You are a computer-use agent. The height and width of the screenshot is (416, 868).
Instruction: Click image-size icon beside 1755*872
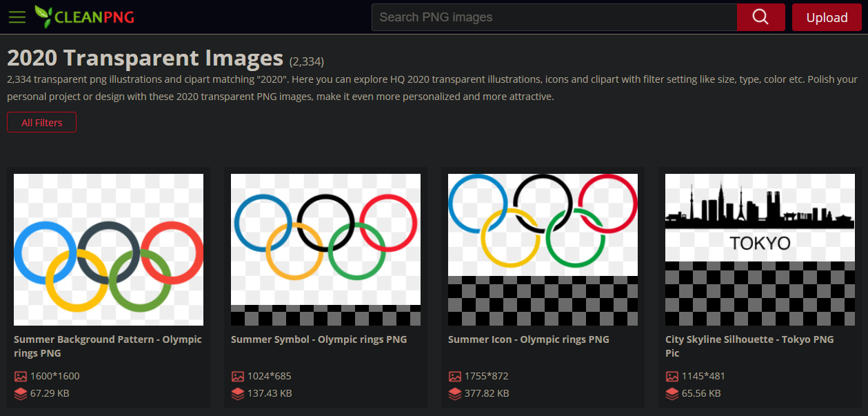point(454,377)
